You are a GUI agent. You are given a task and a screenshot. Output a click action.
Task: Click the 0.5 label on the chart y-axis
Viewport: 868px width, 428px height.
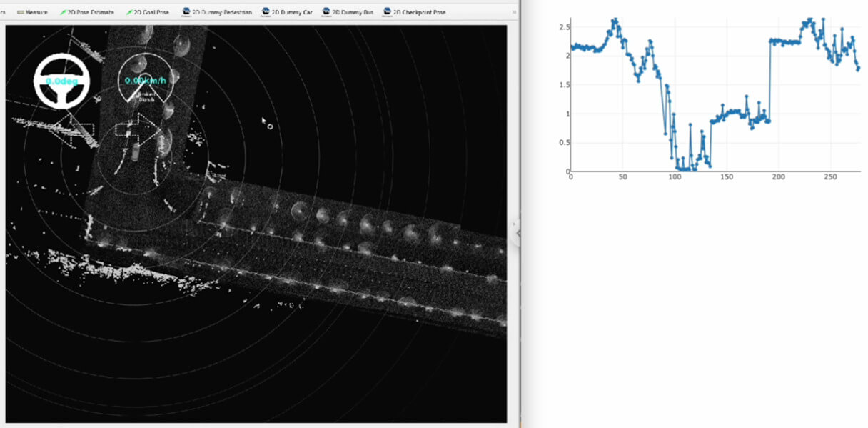(564, 143)
